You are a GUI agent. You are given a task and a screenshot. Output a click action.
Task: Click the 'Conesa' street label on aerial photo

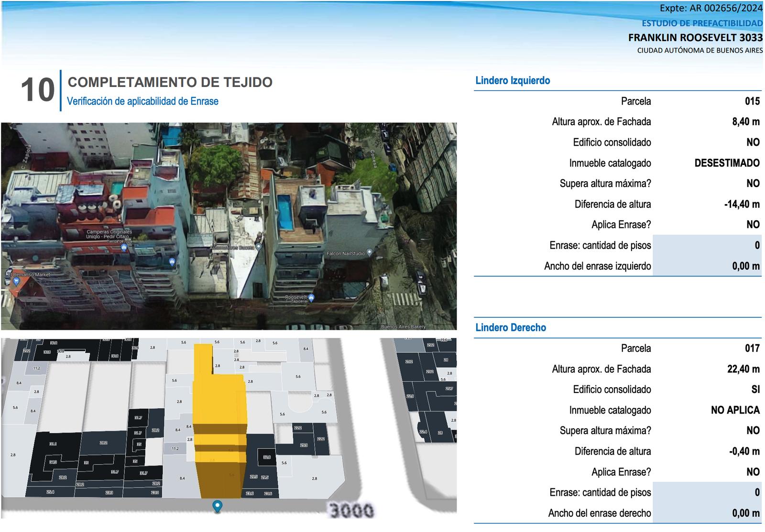pos(373,159)
